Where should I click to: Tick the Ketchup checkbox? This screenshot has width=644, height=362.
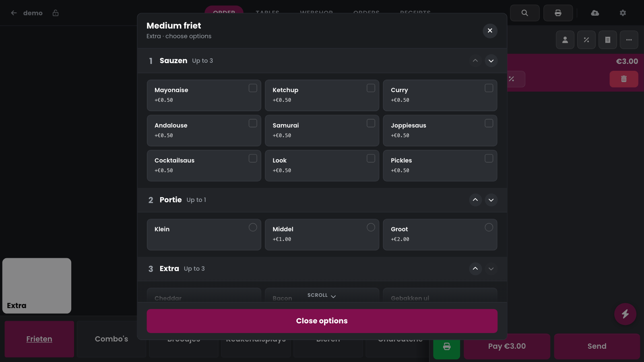tap(371, 88)
